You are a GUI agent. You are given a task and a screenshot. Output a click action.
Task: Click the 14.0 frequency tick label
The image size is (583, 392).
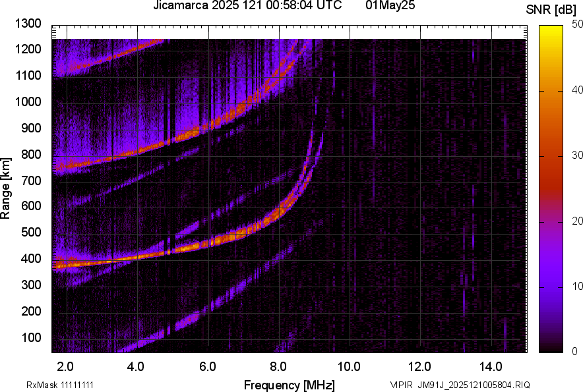[491, 367]
